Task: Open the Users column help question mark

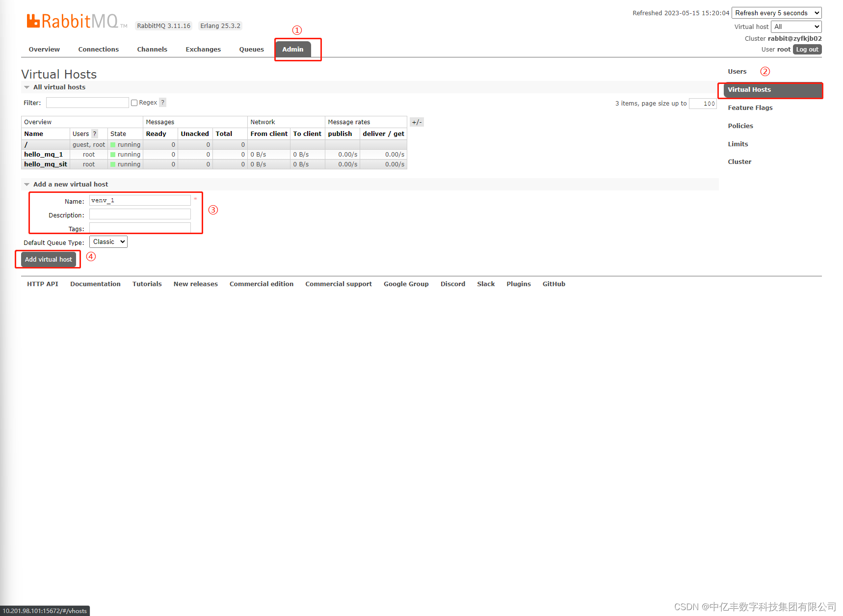Action: click(x=95, y=134)
